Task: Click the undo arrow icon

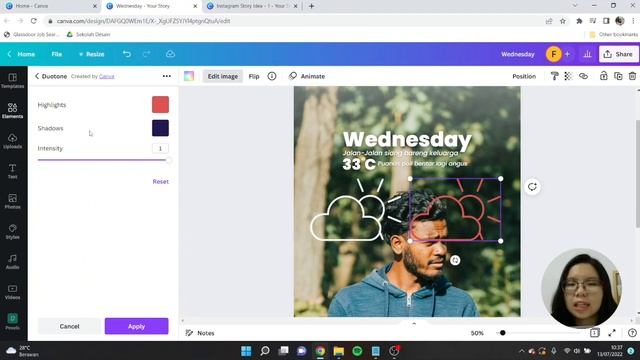Action: pos(127,54)
